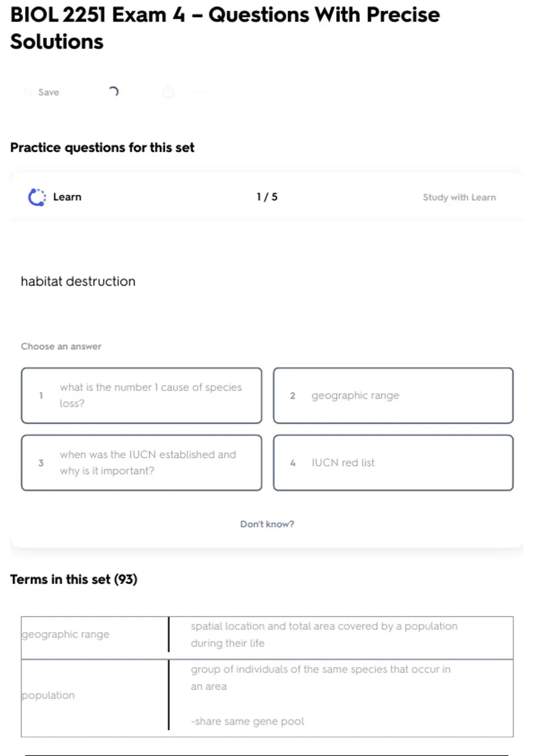The width and height of the screenshot is (534, 756).
Task: Select answer 1 about species loss cause
Action: (142, 395)
